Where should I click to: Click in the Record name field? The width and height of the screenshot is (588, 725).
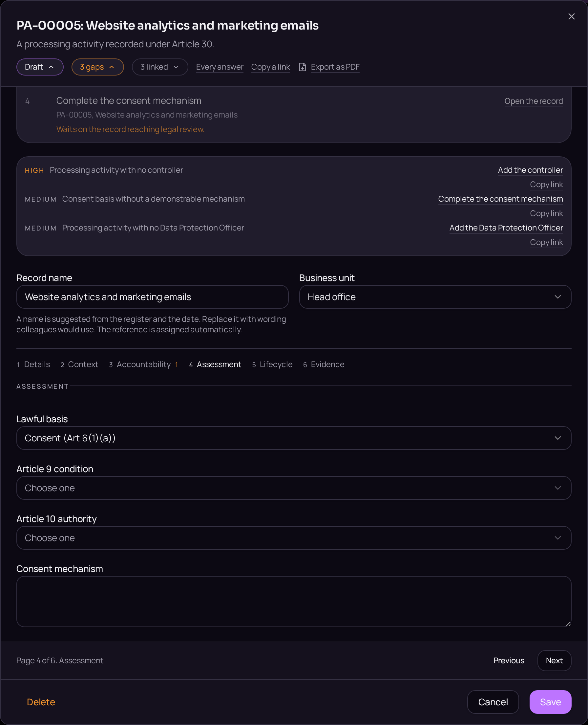pos(153,297)
